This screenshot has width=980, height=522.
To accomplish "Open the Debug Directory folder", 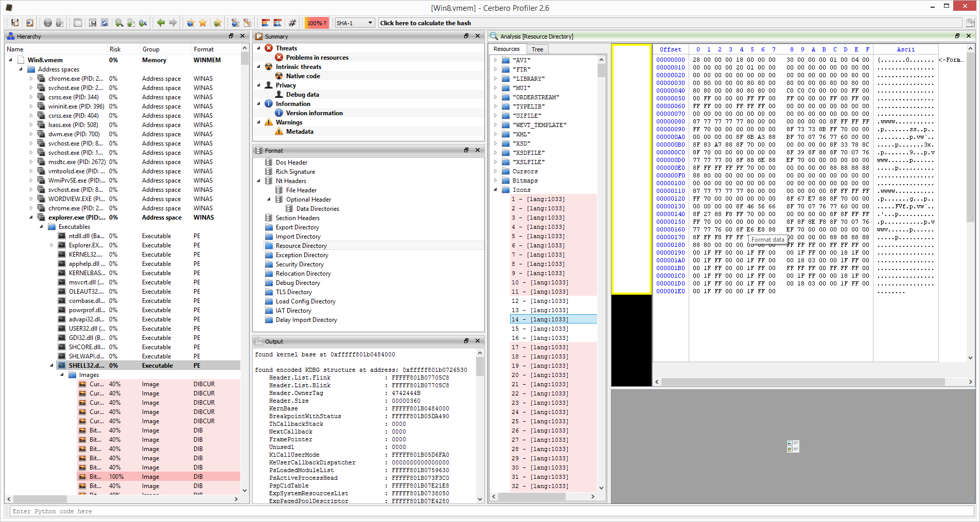I will [298, 282].
